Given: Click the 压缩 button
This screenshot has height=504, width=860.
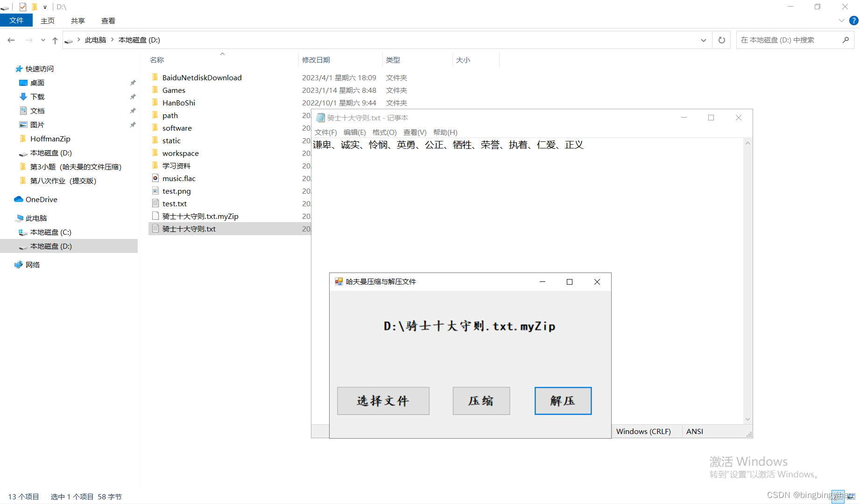Looking at the screenshot, I should 481,401.
